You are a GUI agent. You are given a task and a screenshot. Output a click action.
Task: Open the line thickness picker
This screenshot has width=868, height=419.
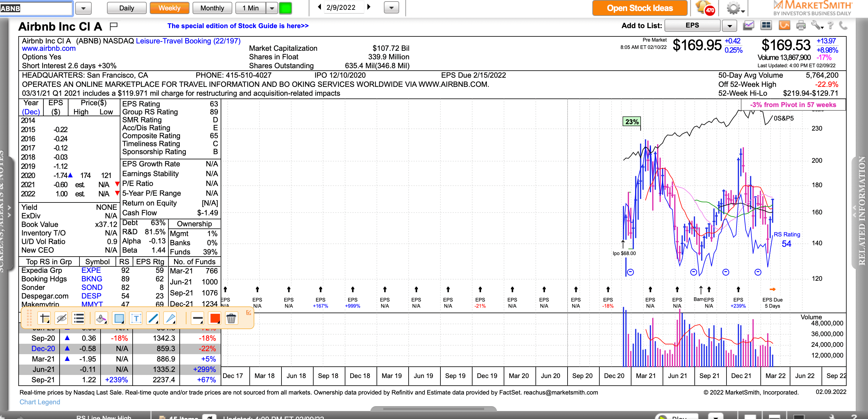click(197, 318)
